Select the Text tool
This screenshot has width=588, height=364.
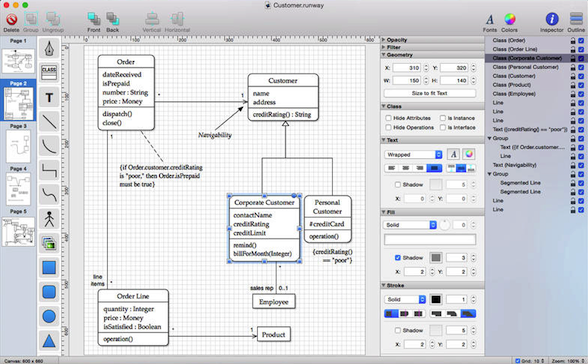coord(49,97)
